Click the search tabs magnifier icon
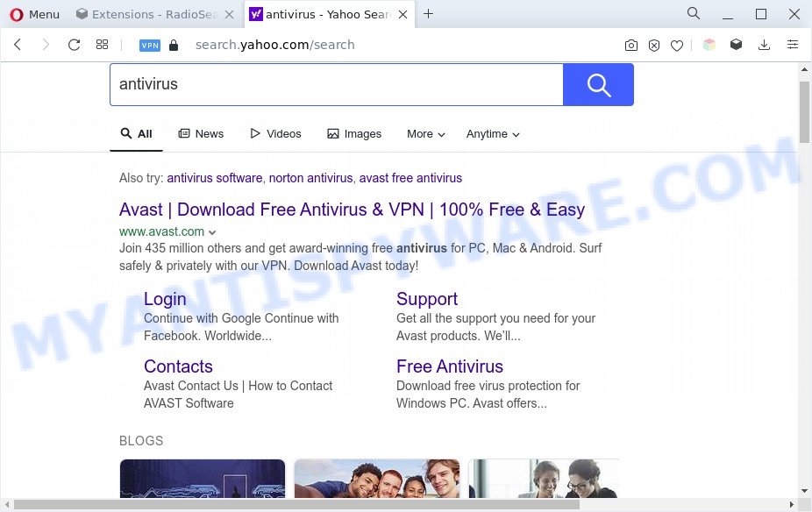The height and width of the screenshot is (512, 812). (x=694, y=13)
